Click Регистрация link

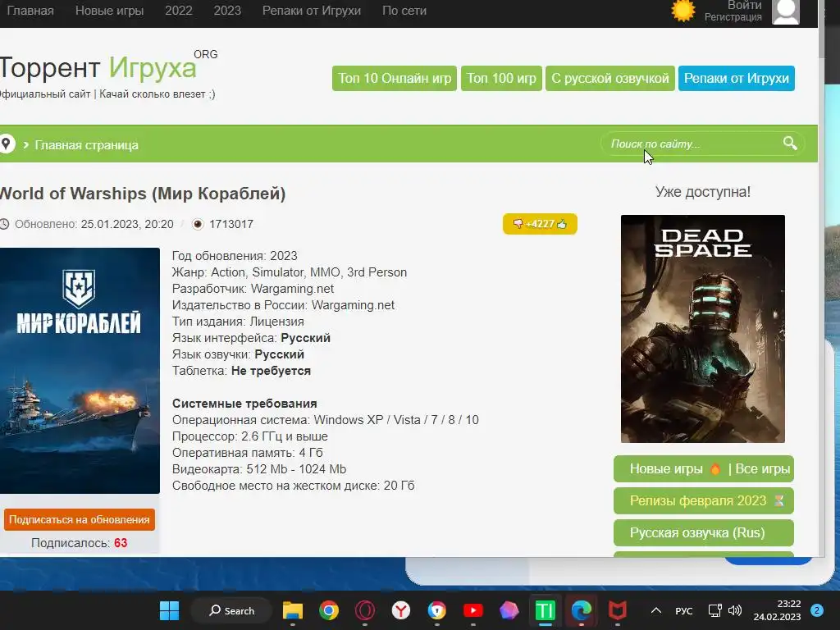point(733,17)
